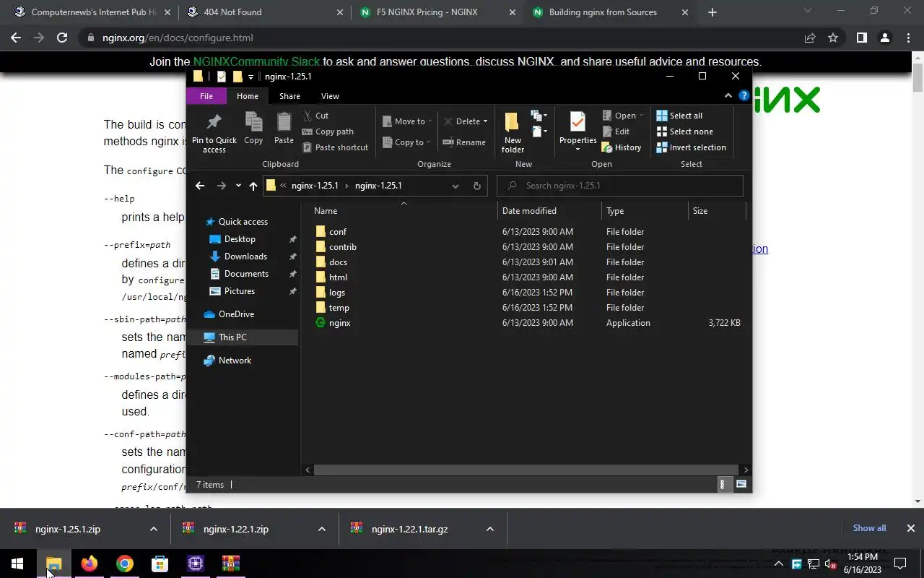Select the nginx application file
924x578 pixels.
click(339, 323)
